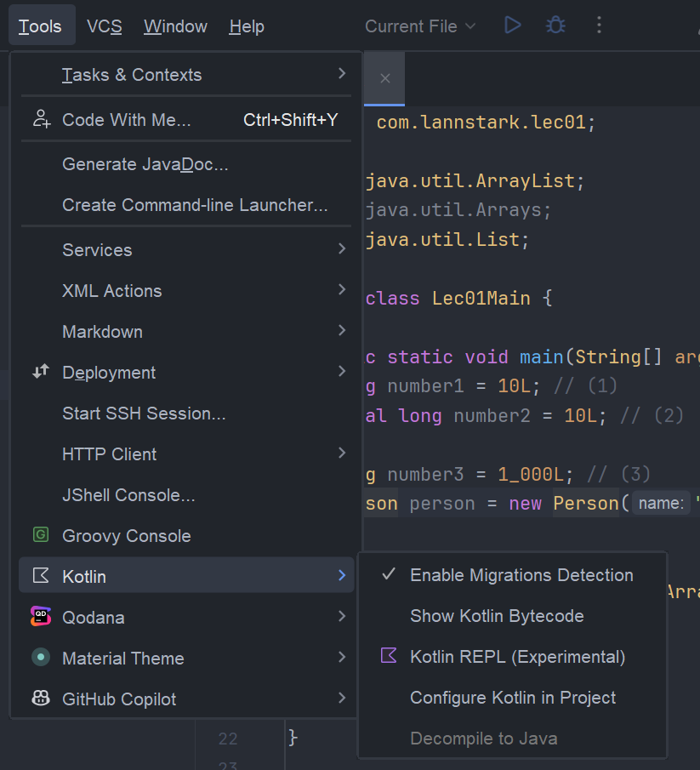Expand the Markdown submenu arrow

pyautogui.click(x=342, y=330)
